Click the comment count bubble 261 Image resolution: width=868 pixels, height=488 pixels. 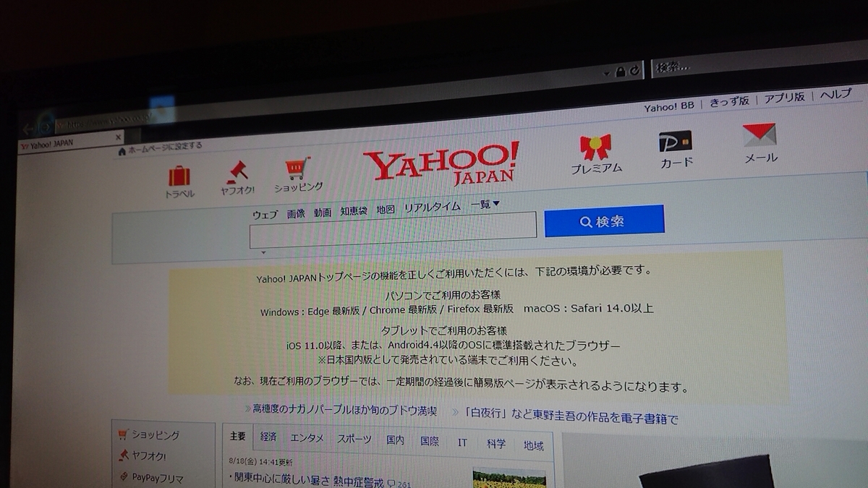399,484
